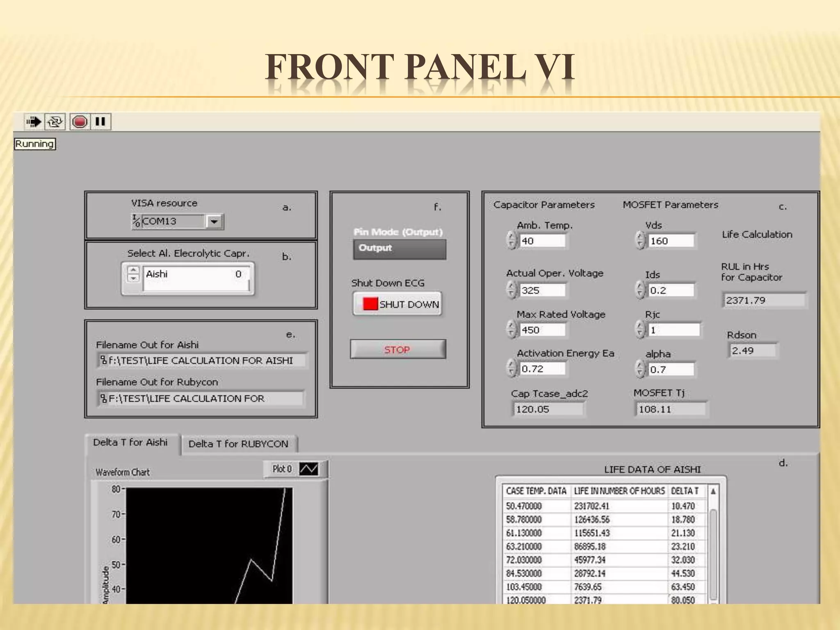Image resolution: width=840 pixels, height=630 pixels.
Task: Click the life data table scroll-up arrow
Action: pos(713,491)
